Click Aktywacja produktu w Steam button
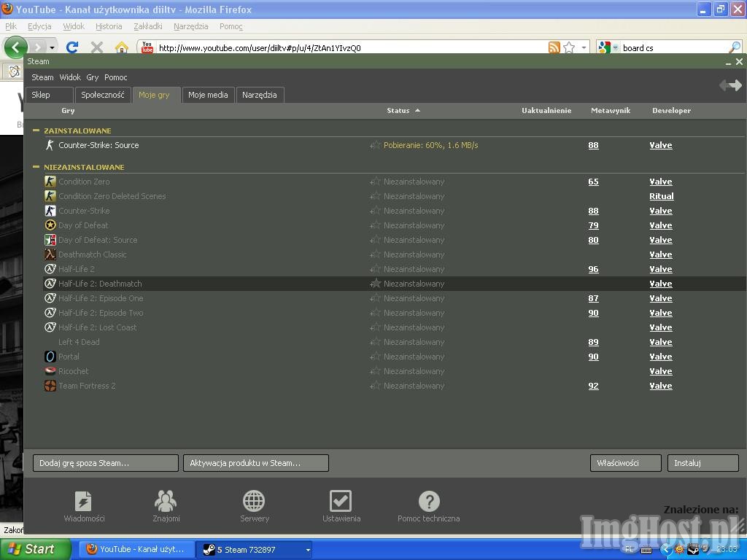 [x=256, y=463]
